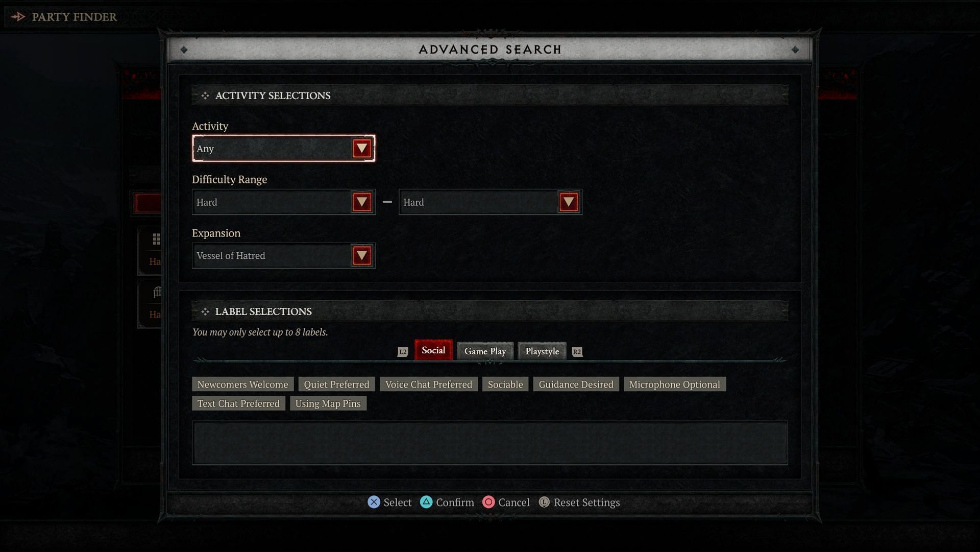Image resolution: width=980 pixels, height=552 pixels.
Task: Click the text input description field
Action: pyautogui.click(x=489, y=442)
